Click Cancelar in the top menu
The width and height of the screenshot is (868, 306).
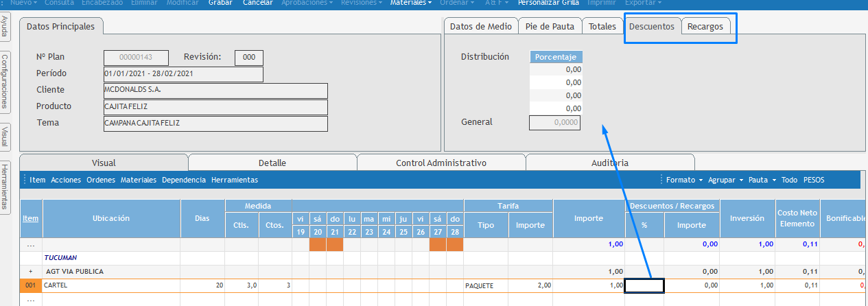tap(258, 3)
